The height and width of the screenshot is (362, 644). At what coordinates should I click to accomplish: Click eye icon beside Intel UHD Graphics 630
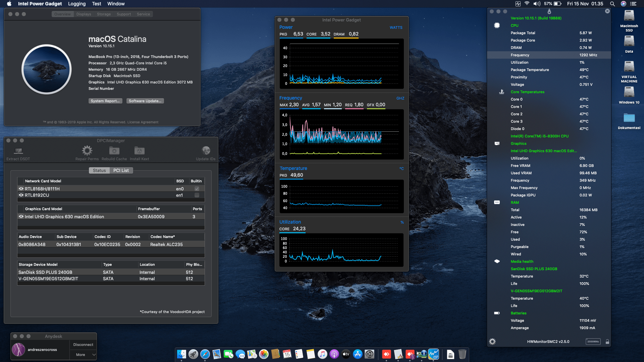point(21,217)
